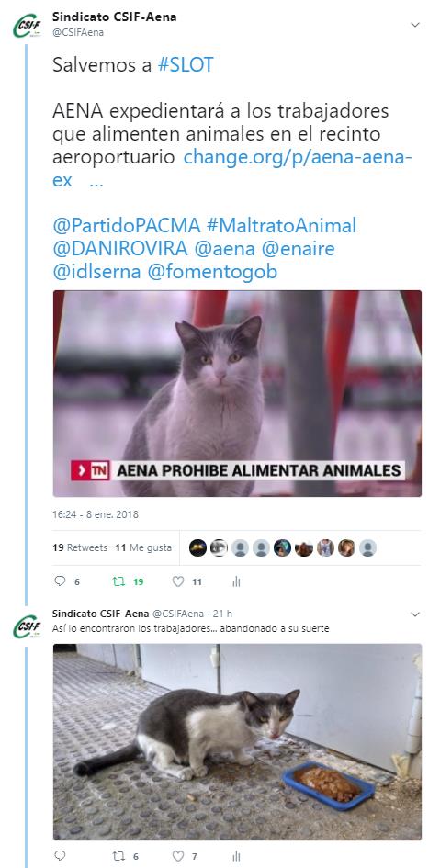This screenshot has height=868, width=440.
Task: Like the main tweet with 11 likes
Action: pos(177,581)
